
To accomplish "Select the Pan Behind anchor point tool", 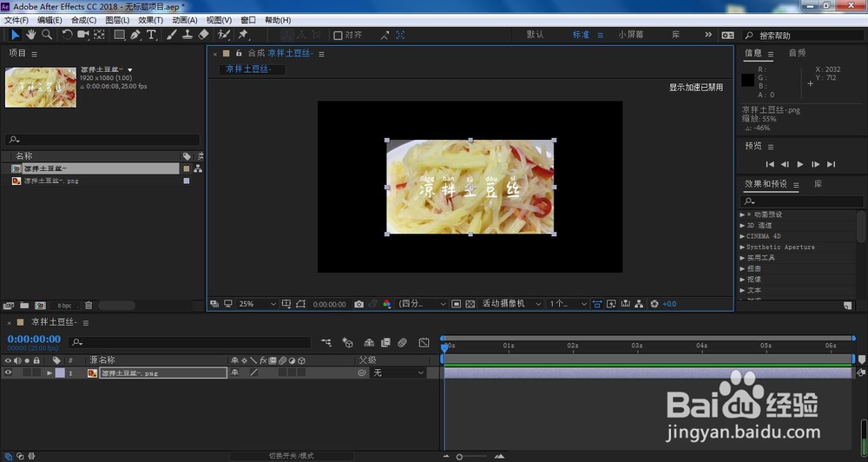I will tap(99, 35).
